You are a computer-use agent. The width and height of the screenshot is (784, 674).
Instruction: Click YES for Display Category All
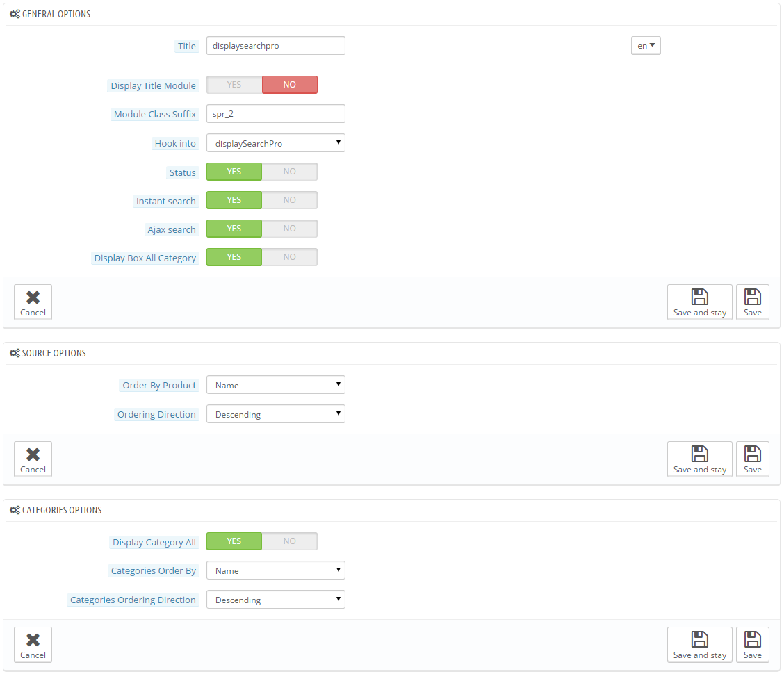[234, 541]
